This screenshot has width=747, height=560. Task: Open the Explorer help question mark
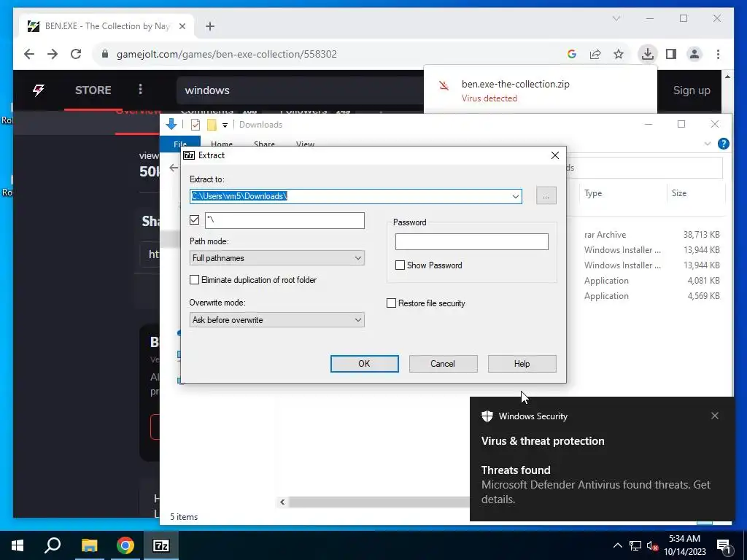tap(723, 144)
